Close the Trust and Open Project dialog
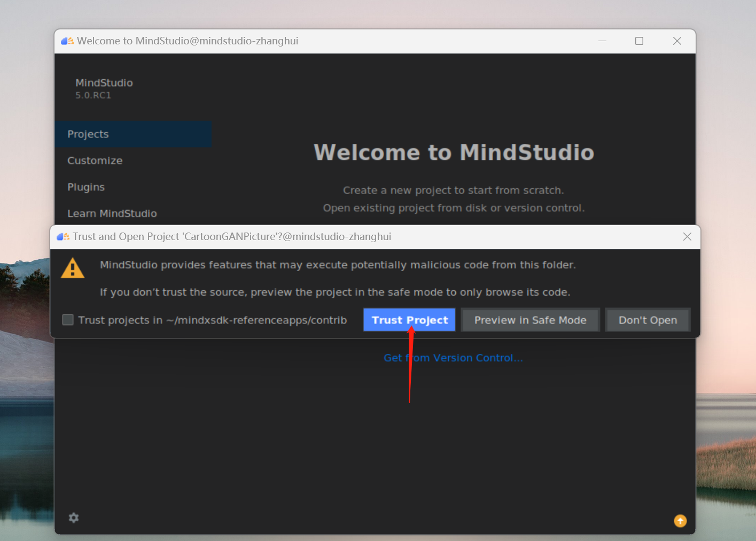The image size is (756, 541). (x=687, y=236)
